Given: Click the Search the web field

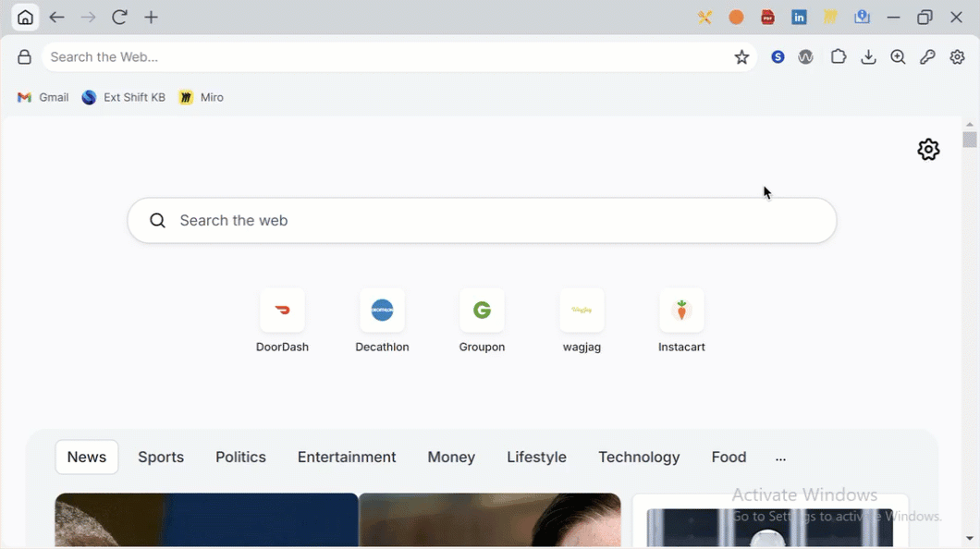Looking at the screenshot, I should click(x=481, y=221).
